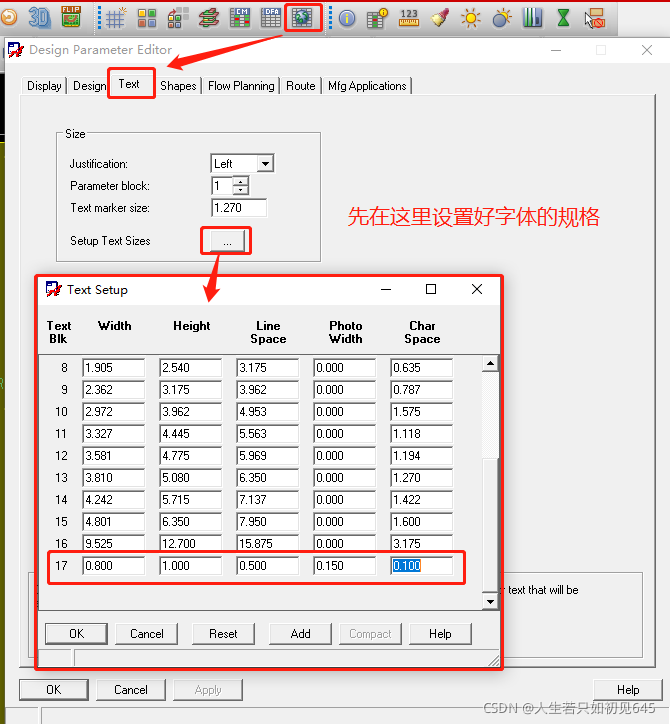Click the hourglass icon in toolbar
The height and width of the screenshot is (724, 670).
tap(563, 17)
